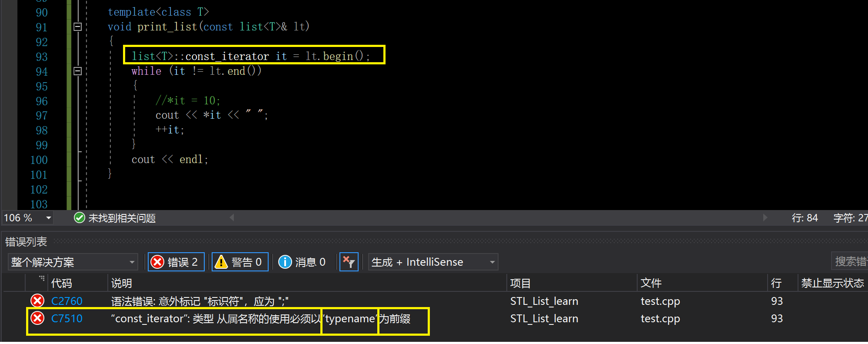Toggle the 警告 0 warnings filter
868x344 pixels.
240,262
